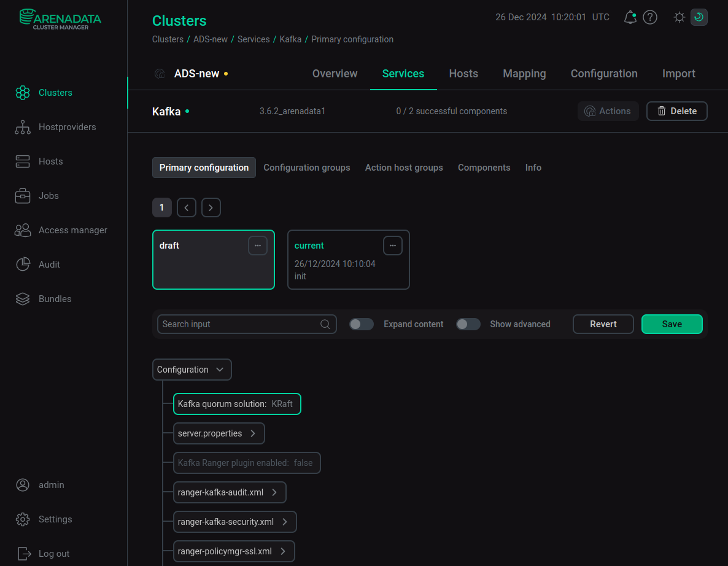
Task: Enable the Show advanced switch
Action: point(468,324)
